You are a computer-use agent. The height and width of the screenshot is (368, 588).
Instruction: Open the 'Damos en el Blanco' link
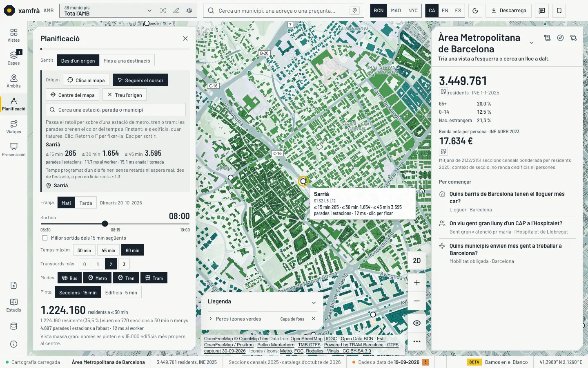click(x=506, y=362)
